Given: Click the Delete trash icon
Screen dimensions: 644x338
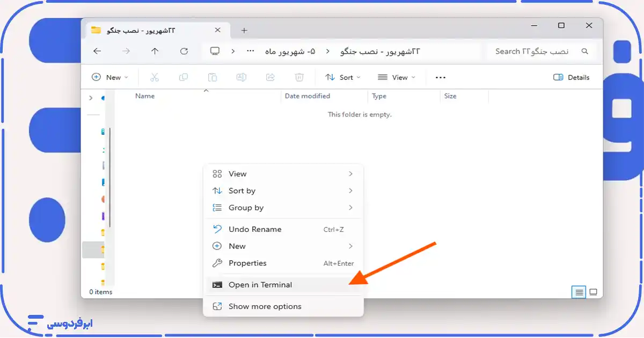Looking at the screenshot, I should pyautogui.click(x=299, y=77).
